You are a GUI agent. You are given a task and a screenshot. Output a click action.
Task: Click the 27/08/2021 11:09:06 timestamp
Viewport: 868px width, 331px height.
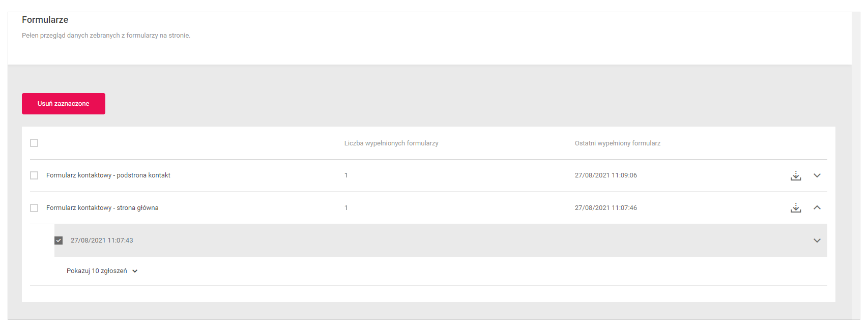point(606,175)
